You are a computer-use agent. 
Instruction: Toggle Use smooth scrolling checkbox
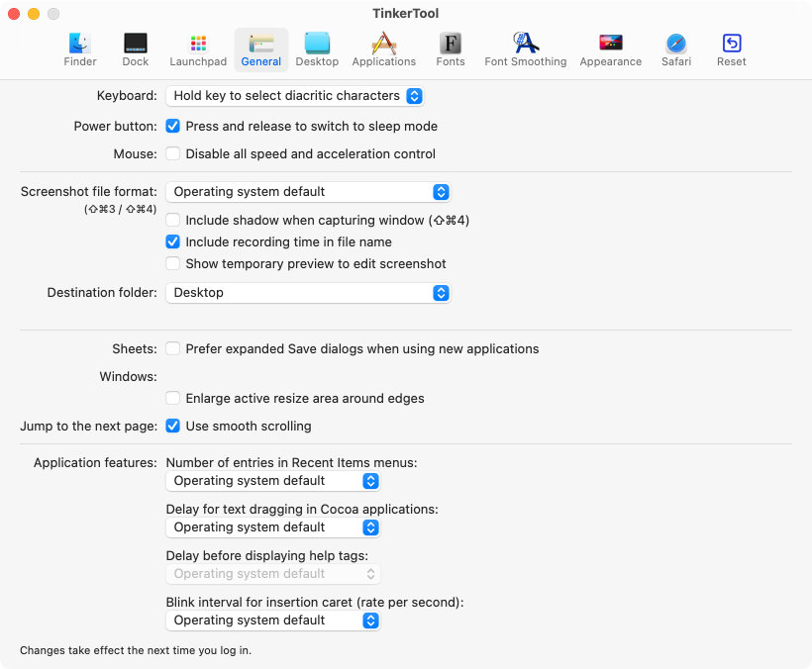tap(173, 426)
